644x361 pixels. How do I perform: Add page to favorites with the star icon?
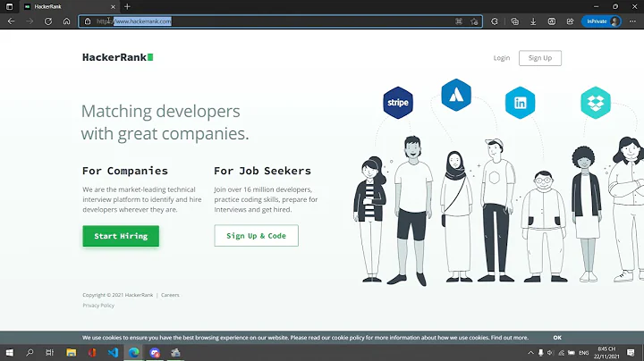[474, 21]
